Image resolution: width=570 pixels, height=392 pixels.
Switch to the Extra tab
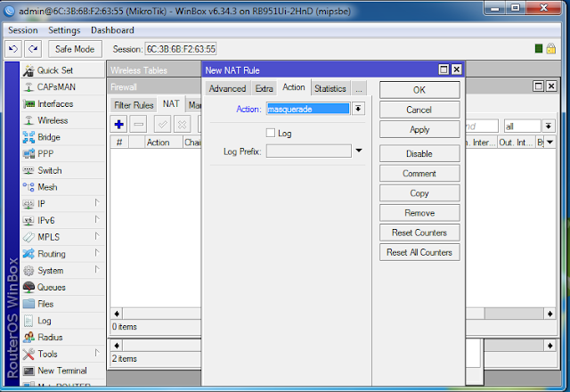tap(264, 89)
